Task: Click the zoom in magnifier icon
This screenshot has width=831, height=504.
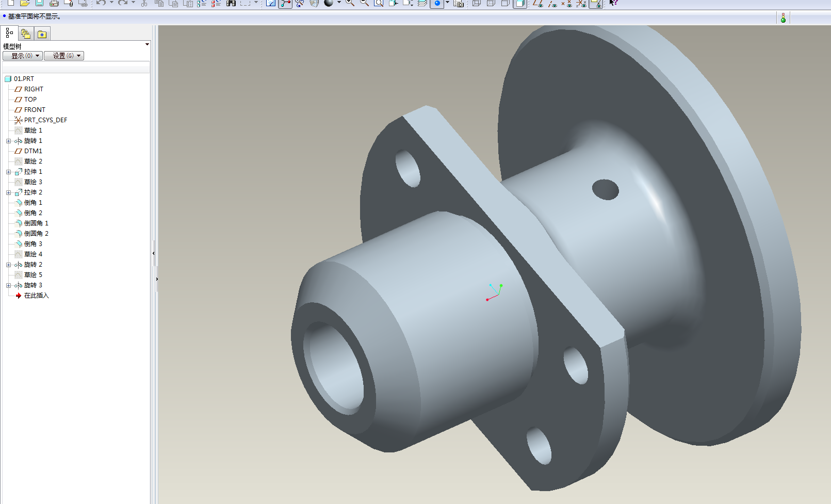Action: coord(350,3)
